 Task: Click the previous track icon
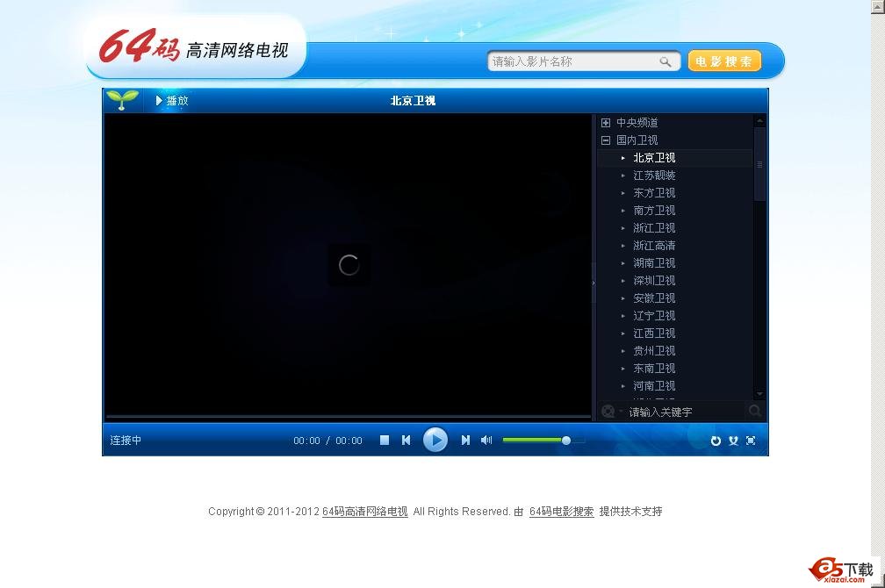pyautogui.click(x=407, y=440)
